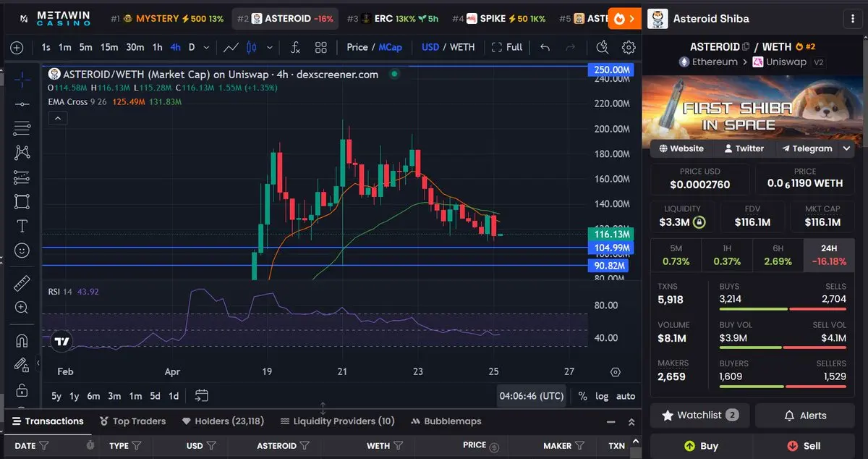
Task: Open the chart line style selector
Action: click(231, 48)
